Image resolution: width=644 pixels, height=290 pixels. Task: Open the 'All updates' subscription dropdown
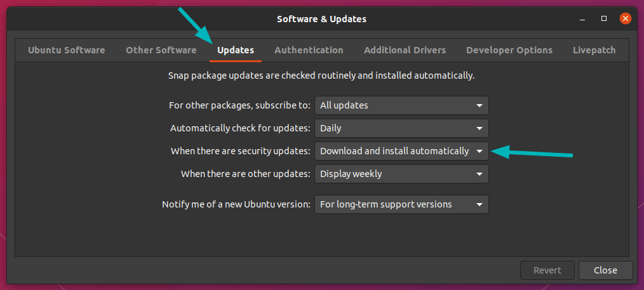pyautogui.click(x=401, y=105)
